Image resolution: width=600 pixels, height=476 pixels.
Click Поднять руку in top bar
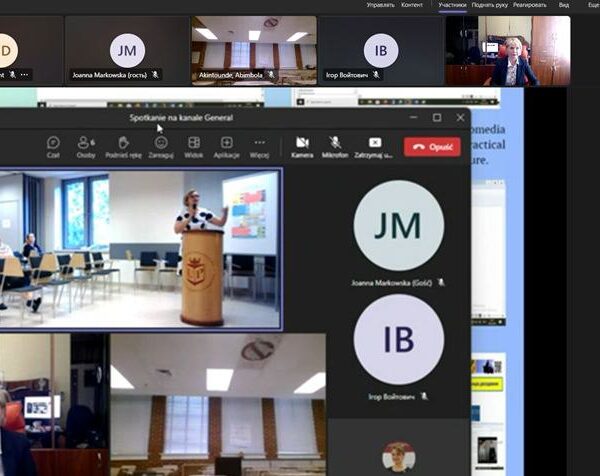tap(490, 5)
